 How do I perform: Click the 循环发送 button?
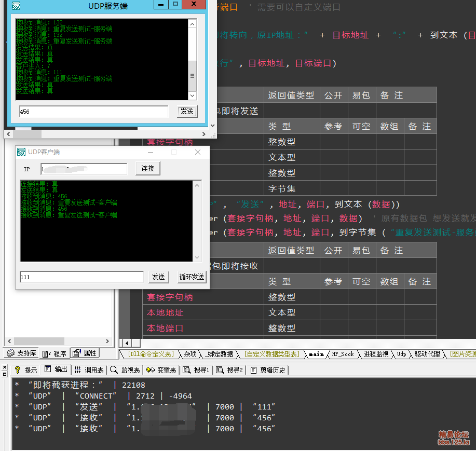point(192,277)
